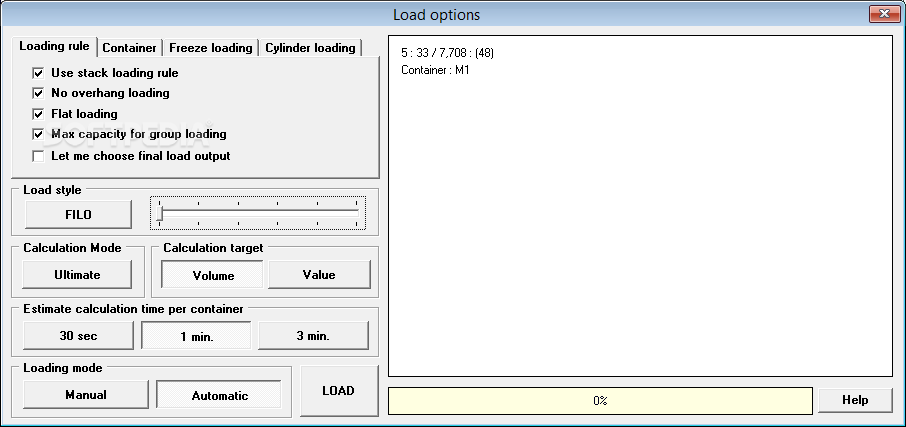Viewport: 906px width, 427px height.
Task: Select Value as calculation target
Action: click(319, 274)
